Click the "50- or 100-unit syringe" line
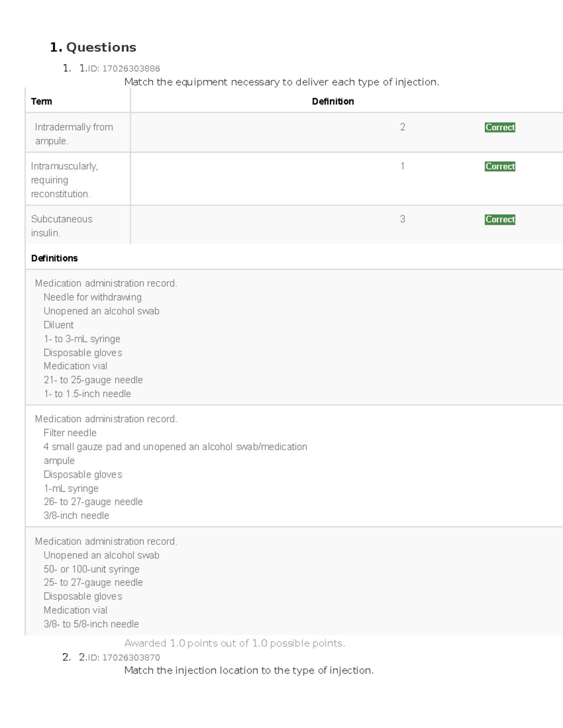This screenshot has height=728, width=563. (91, 569)
